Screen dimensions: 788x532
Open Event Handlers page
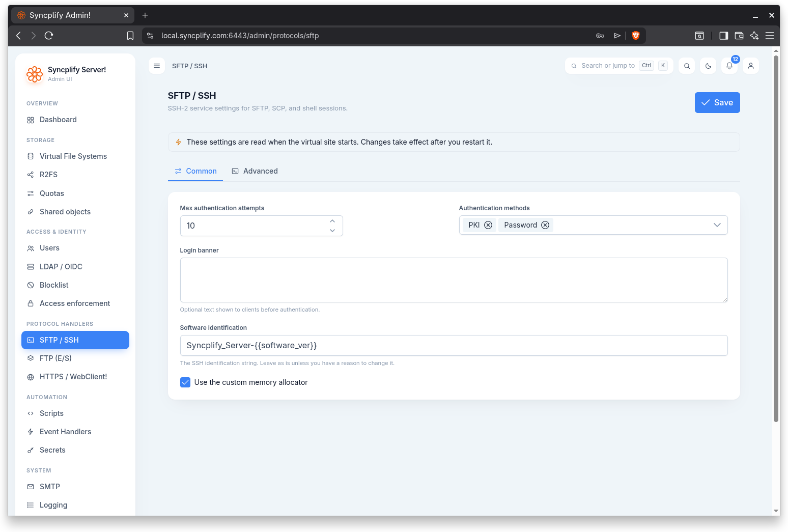75,432
